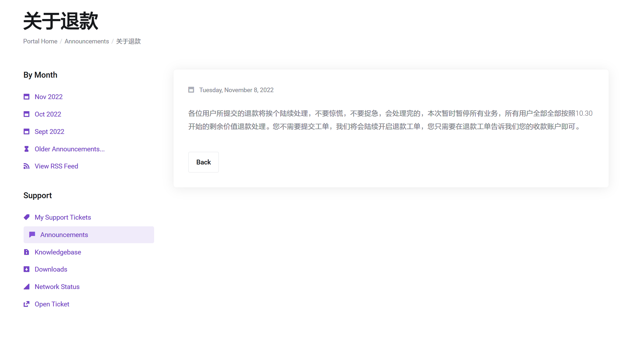Click the calendar icon beside Sept 2022

(26, 132)
